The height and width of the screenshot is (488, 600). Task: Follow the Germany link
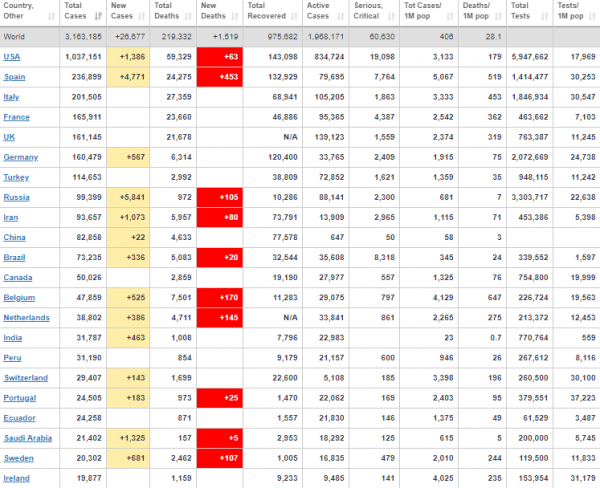tap(21, 157)
